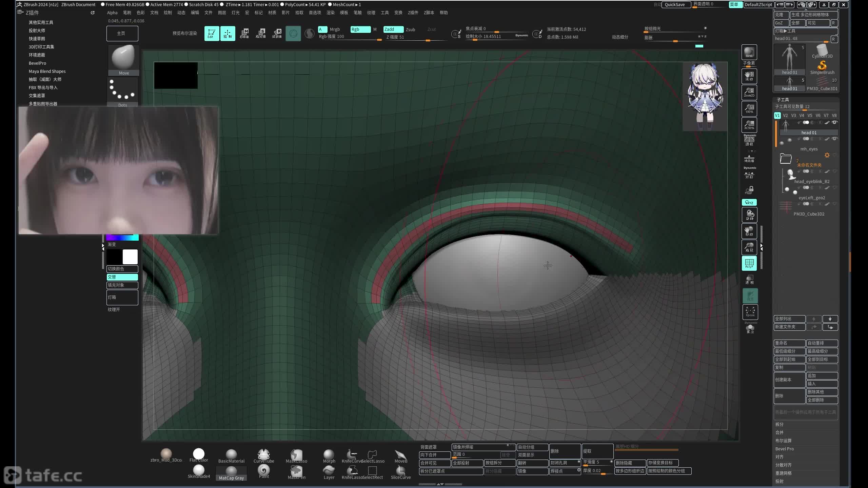Select the MoveB brush
Viewport: 868px width, 488px height.
coord(401,456)
